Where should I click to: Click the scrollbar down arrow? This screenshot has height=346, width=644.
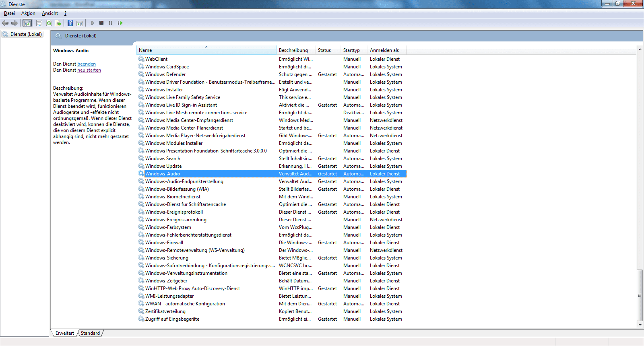pos(640,325)
